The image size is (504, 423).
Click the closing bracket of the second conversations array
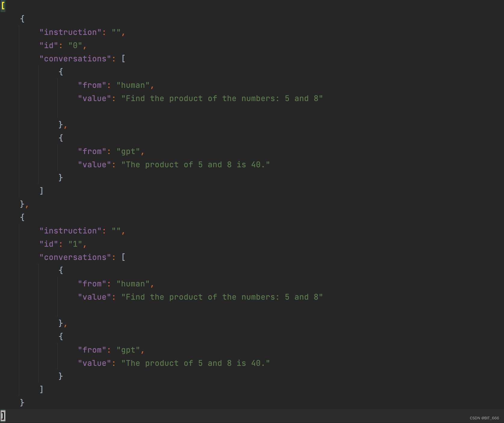tap(41, 389)
